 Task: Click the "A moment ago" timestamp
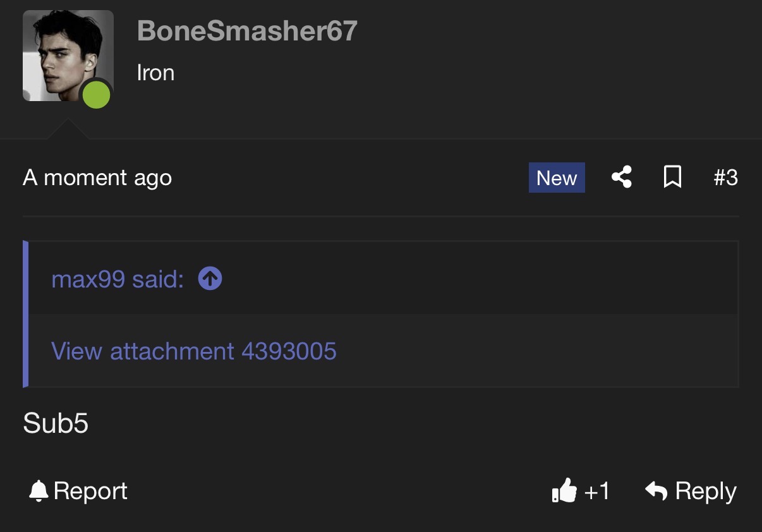[x=97, y=178]
